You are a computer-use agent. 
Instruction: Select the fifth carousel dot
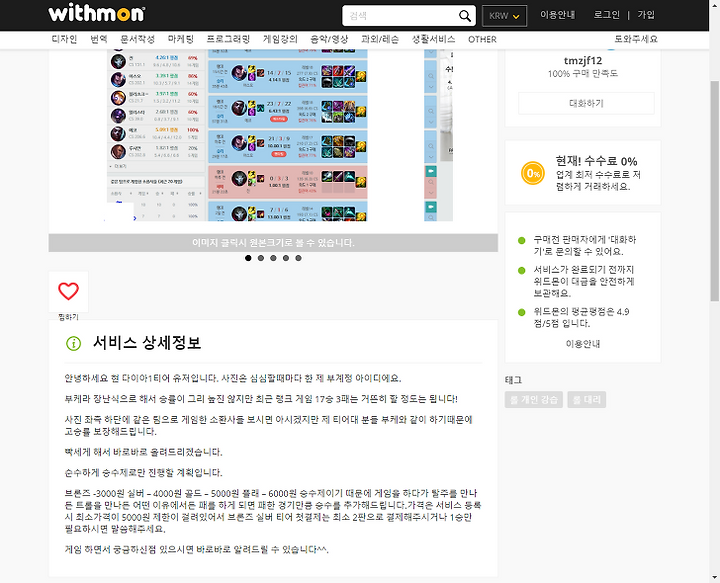pyautogui.click(x=298, y=258)
